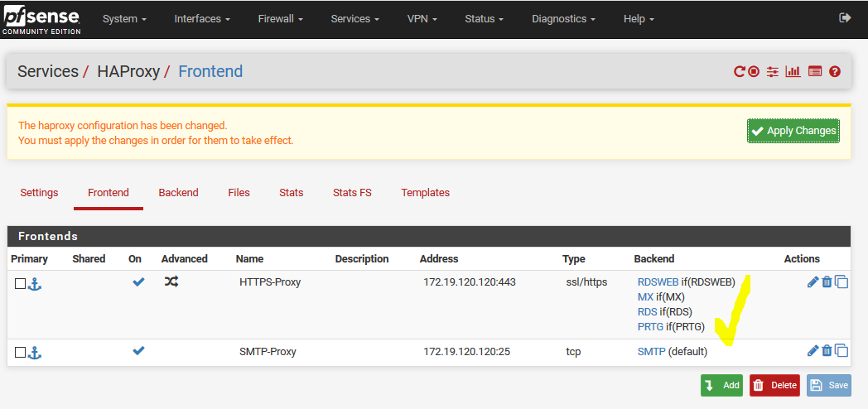The width and height of the screenshot is (868, 409).
Task: Switch to the Templates tab
Action: tap(425, 193)
